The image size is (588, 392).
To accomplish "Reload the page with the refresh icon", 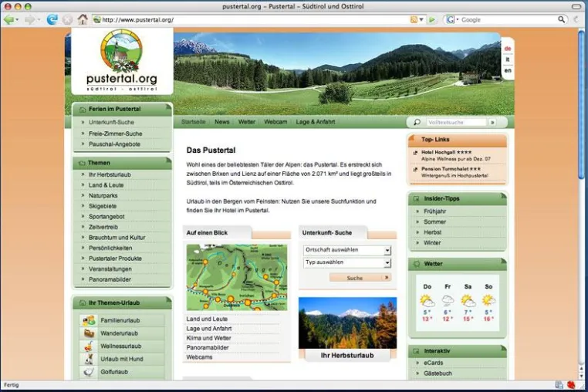I will click(52, 19).
